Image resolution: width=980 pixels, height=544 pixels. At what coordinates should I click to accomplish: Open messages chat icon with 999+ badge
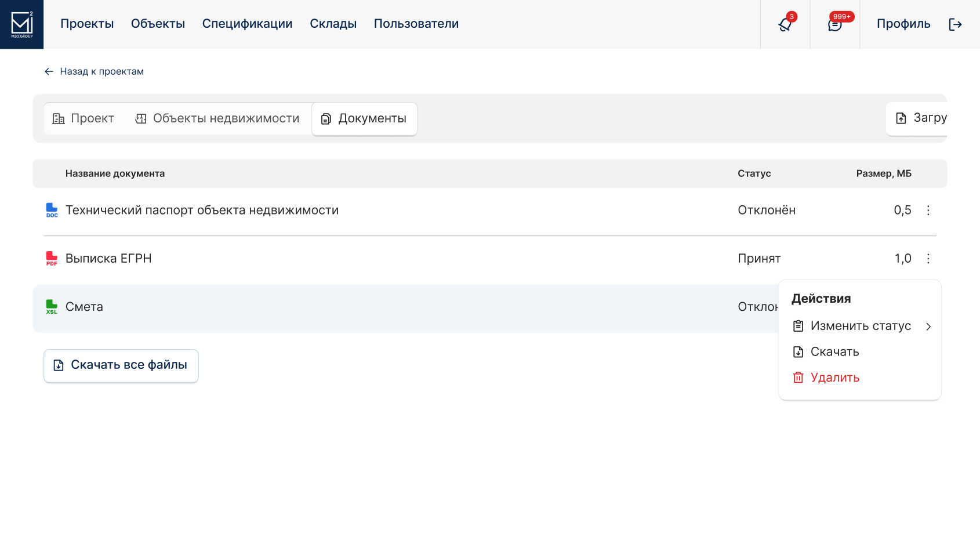834,24
